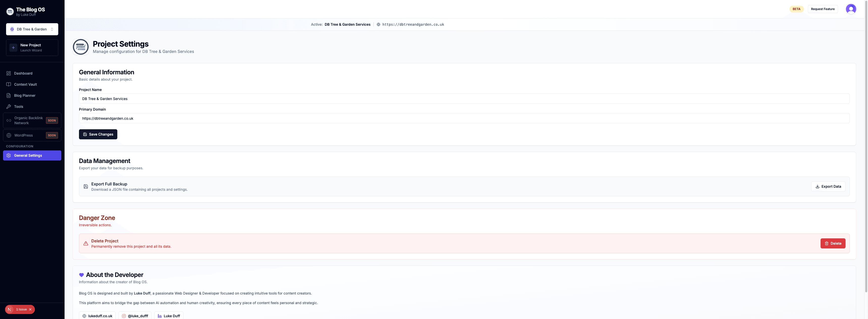Click the red Delete button
The image size is (868, 319).
833,243
